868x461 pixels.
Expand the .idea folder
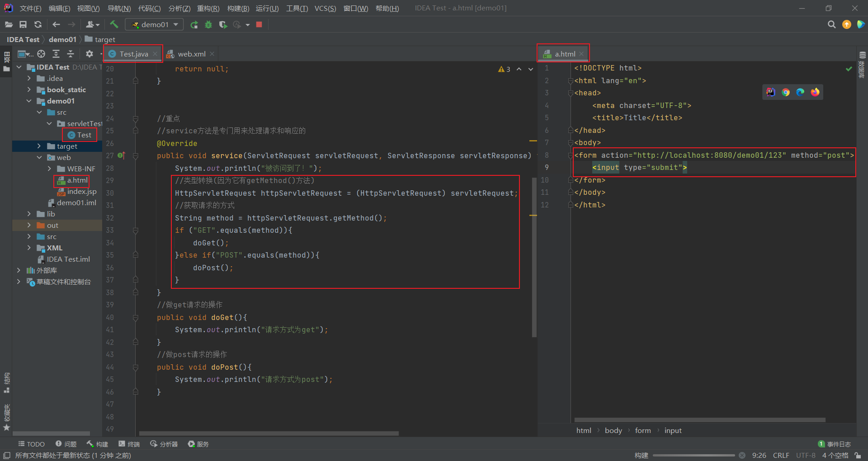pos(29,78)
